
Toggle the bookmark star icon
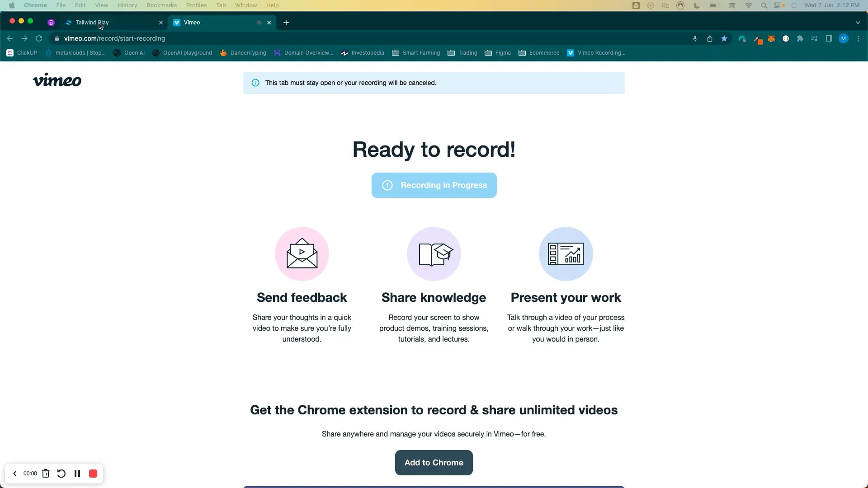tap(724, 38)
